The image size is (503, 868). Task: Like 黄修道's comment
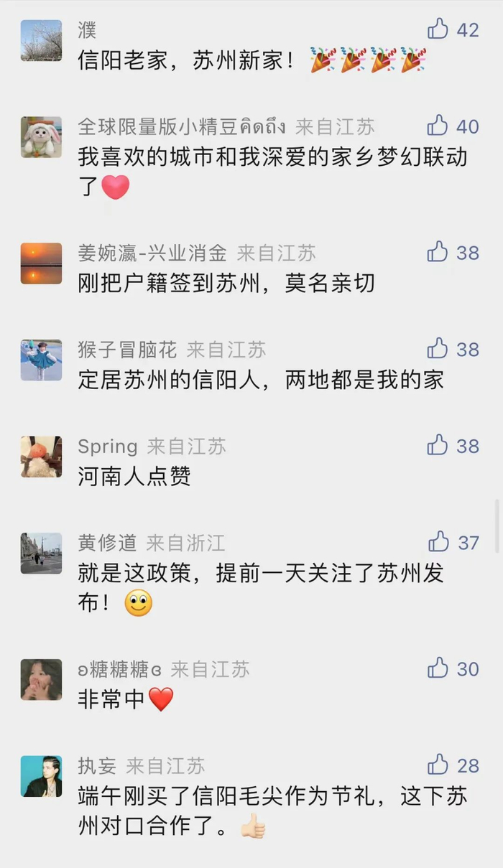click(x=438, y=542)
